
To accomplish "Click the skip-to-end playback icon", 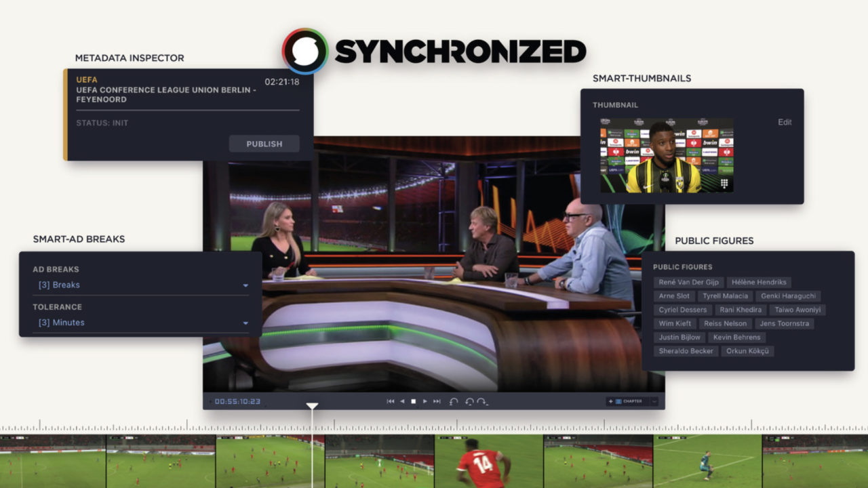I will [437, 401].
